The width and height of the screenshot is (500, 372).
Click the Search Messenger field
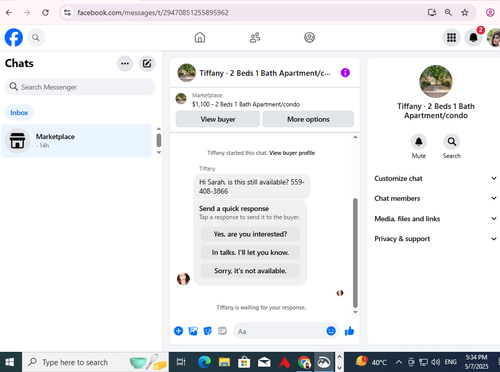[x=80, y=87]
